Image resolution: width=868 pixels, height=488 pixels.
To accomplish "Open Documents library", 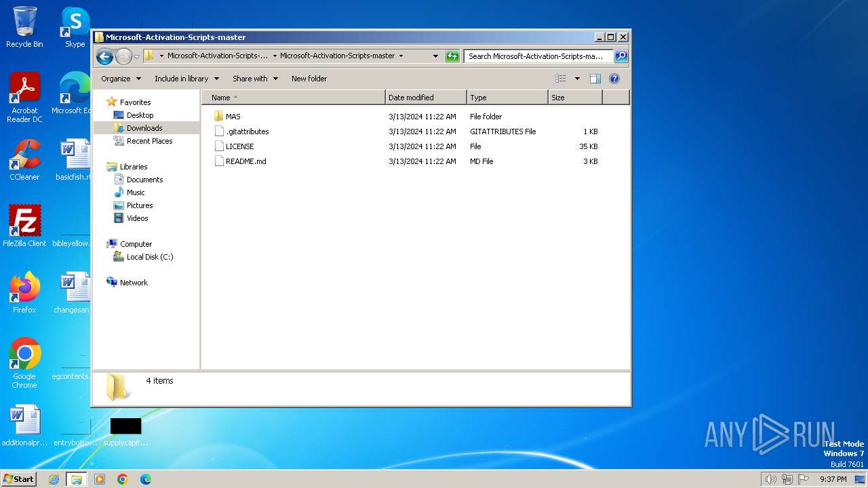I will (144, 180).
